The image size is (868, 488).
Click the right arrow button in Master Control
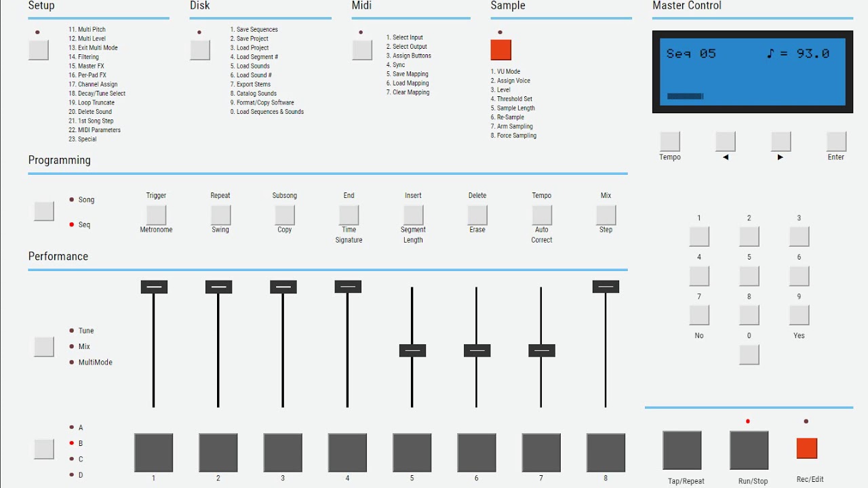[x=781, y=141]
